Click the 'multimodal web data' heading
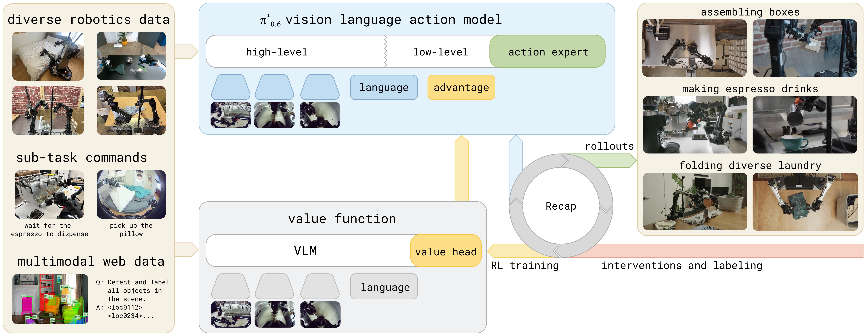This screenshot has width=868, height=336. (91, 262)
